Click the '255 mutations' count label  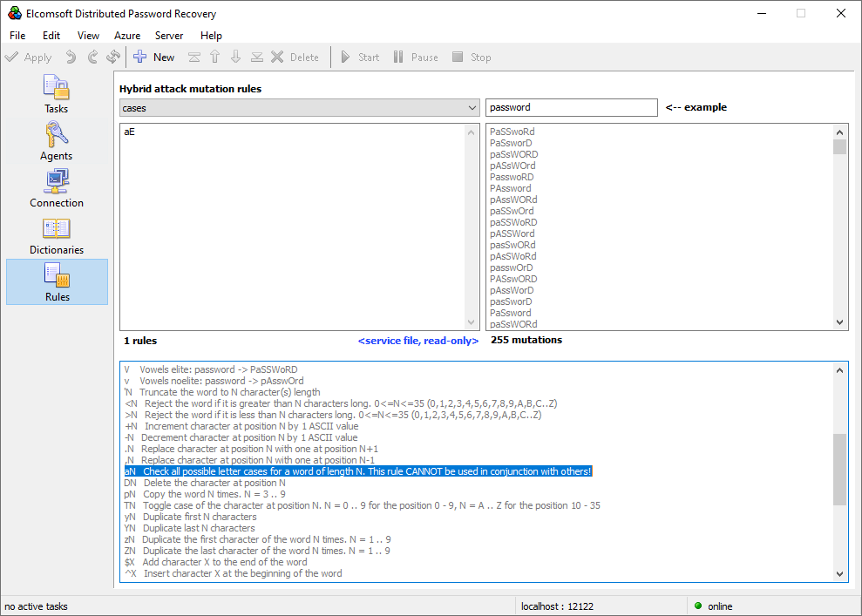526,340
